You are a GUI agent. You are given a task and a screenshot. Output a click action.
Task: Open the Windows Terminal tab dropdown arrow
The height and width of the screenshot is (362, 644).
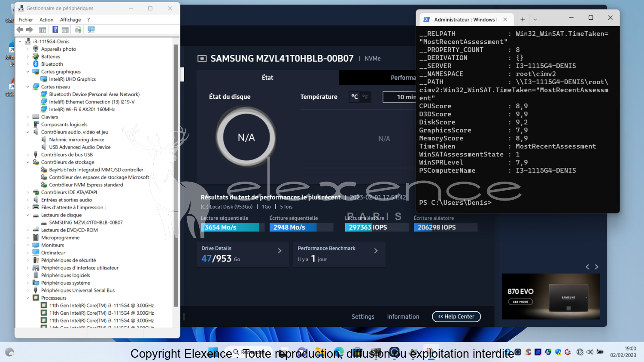point(535,19)
